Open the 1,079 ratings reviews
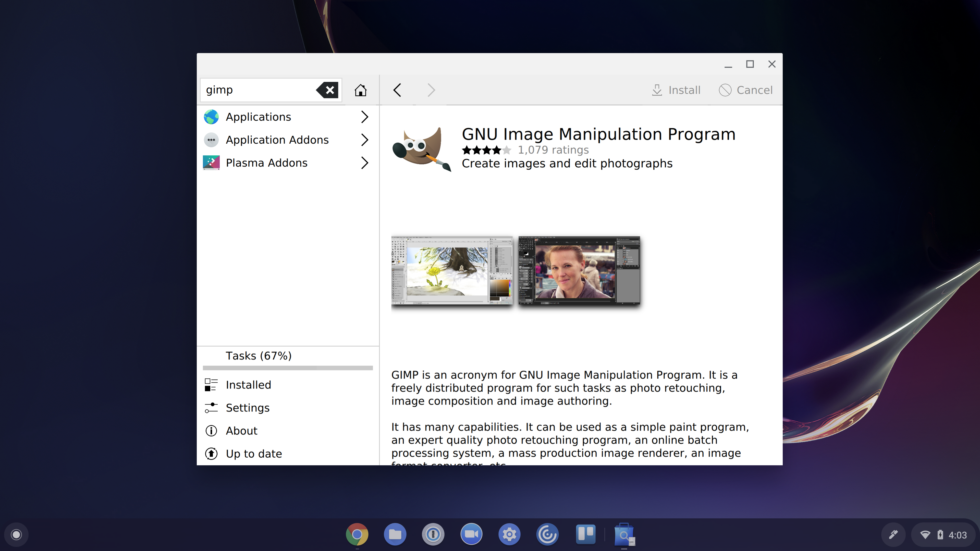 click(553, 150)
